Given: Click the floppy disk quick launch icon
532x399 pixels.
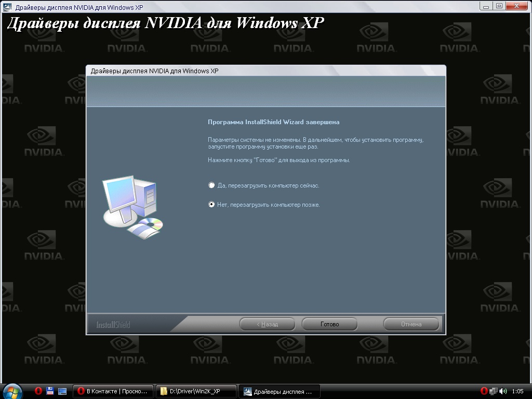Looking at the screenshot, I should tap(50, 391).
